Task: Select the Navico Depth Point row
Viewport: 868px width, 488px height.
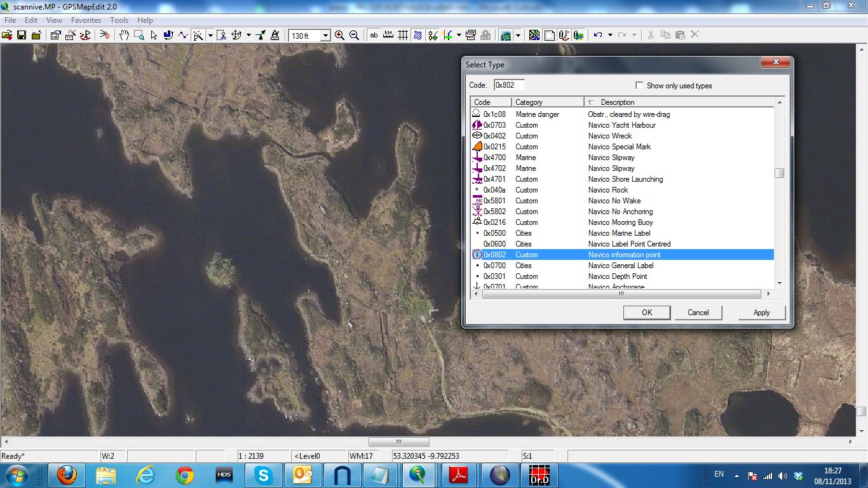Action: (x=622, y=276)
